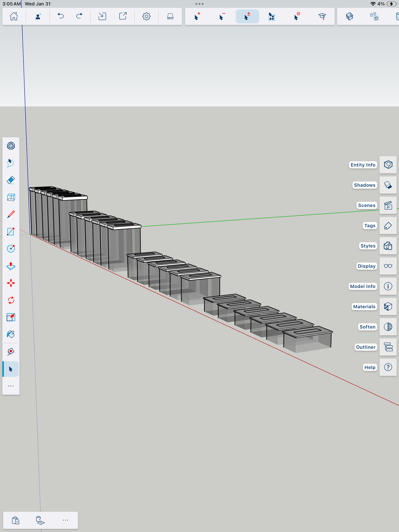The width and height of the screenshot is (399, 532).
Task: Enable subtract-from-selection mode
Action: click(222, 16)
